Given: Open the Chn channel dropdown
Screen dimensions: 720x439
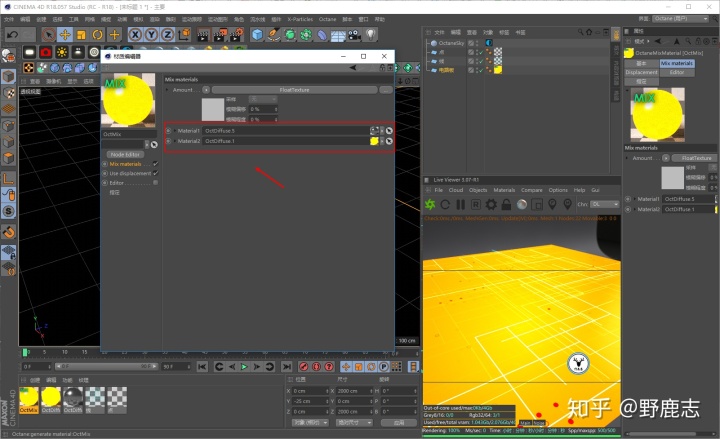Looking at the screenshot, I should [x=605, y=204].
